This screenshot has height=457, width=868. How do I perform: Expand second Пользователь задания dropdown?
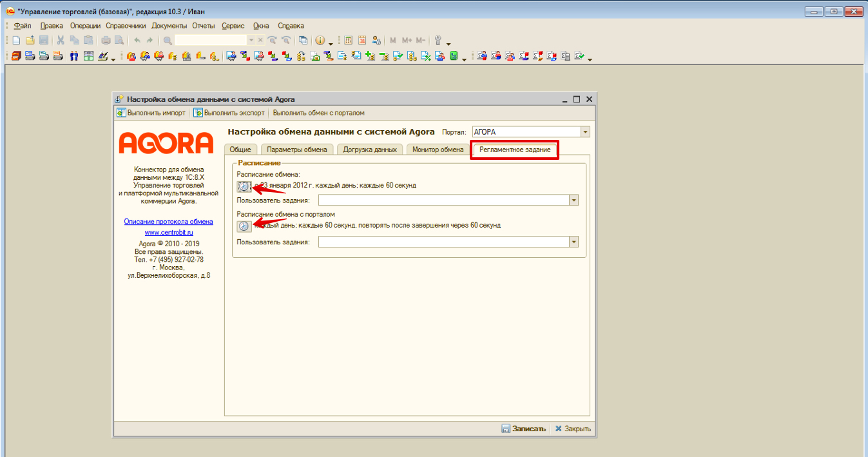click(574, 242)
